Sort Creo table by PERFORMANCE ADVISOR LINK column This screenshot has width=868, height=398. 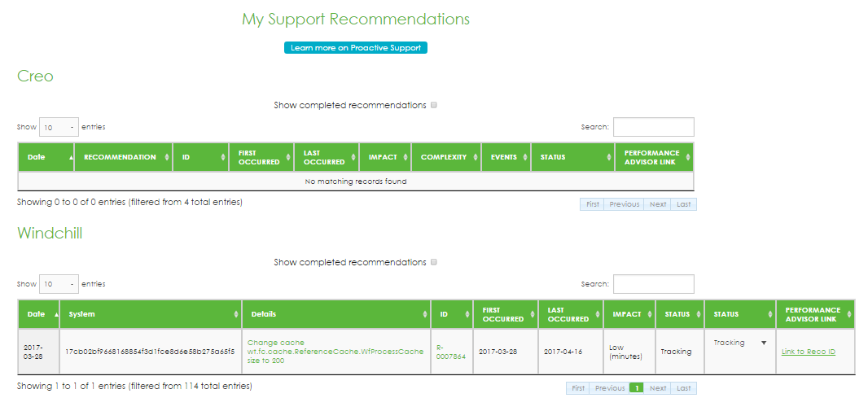click(x=654, y=157)
